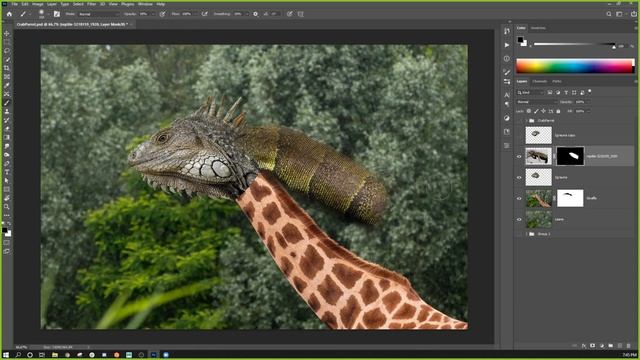Open the Smoothing value arrow

(247, 14)
